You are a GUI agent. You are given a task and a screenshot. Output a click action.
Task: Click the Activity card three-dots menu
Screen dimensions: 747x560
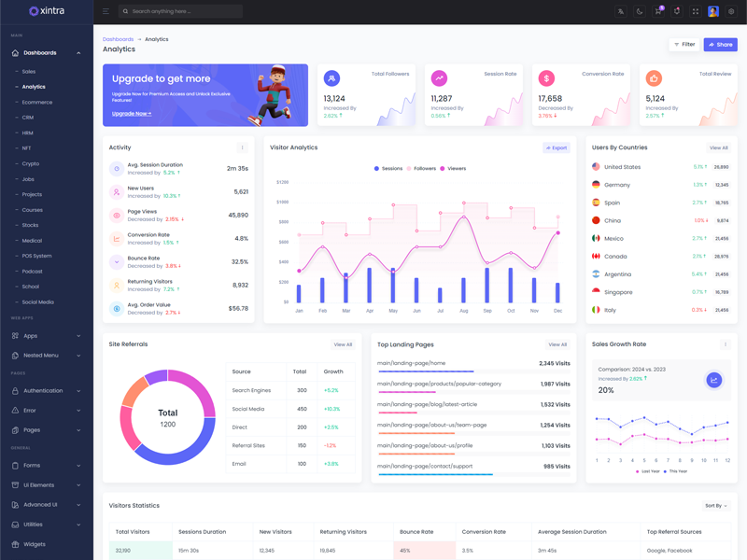243,147
